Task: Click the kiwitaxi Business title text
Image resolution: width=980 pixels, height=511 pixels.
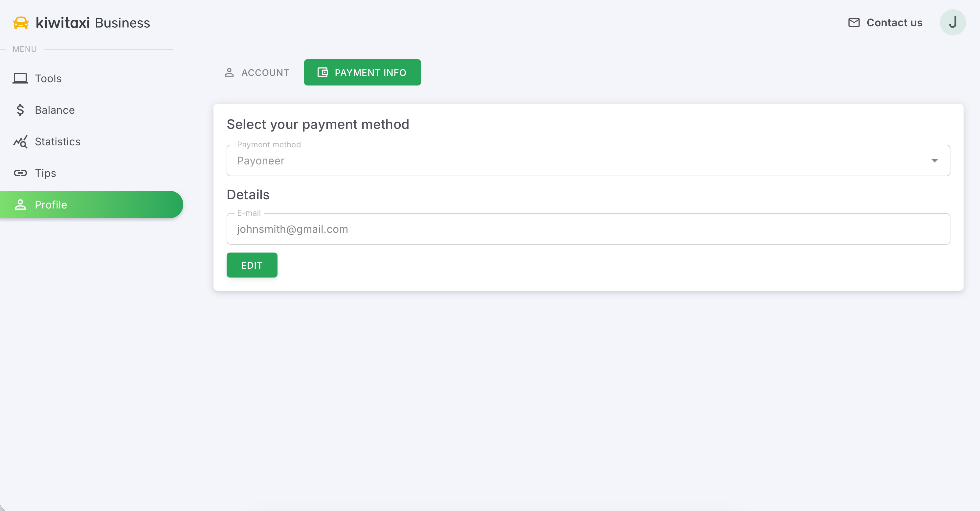Action: [x=93, y=23]
